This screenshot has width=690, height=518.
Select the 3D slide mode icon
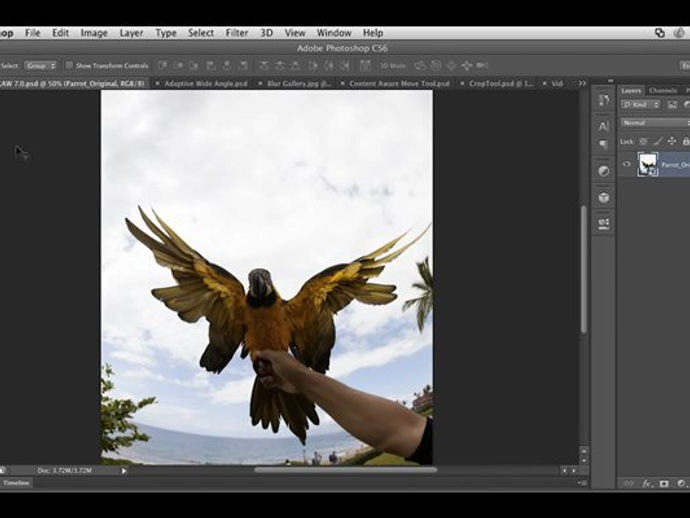coord(467,66)
